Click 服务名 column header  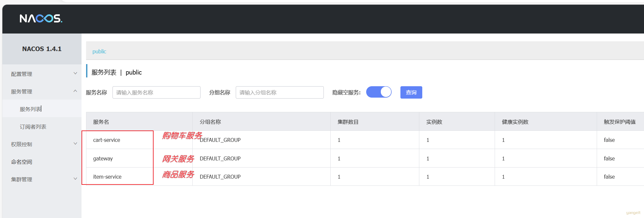pyautogui.click(x=101, y=122)
